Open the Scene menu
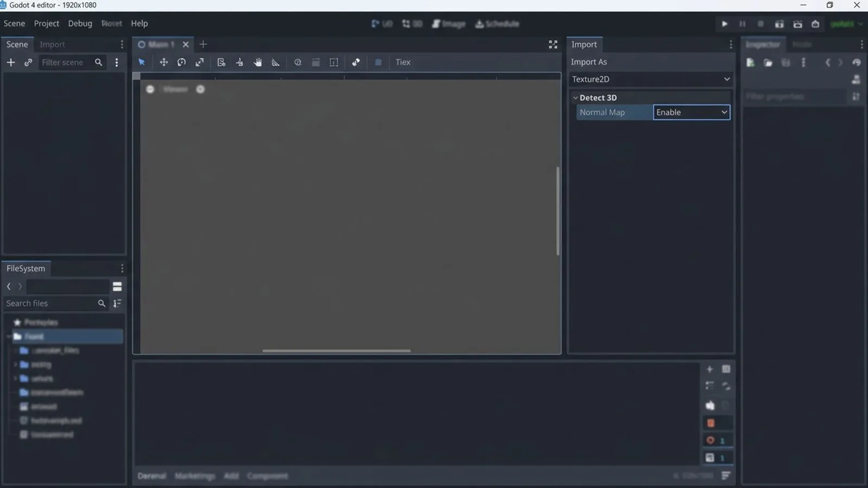 point(14,23)
